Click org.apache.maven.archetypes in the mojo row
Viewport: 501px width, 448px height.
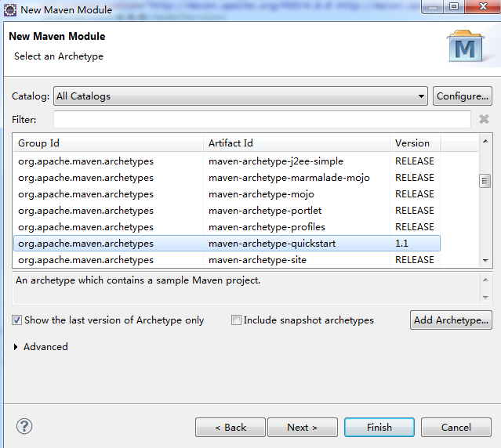(85, 194)
